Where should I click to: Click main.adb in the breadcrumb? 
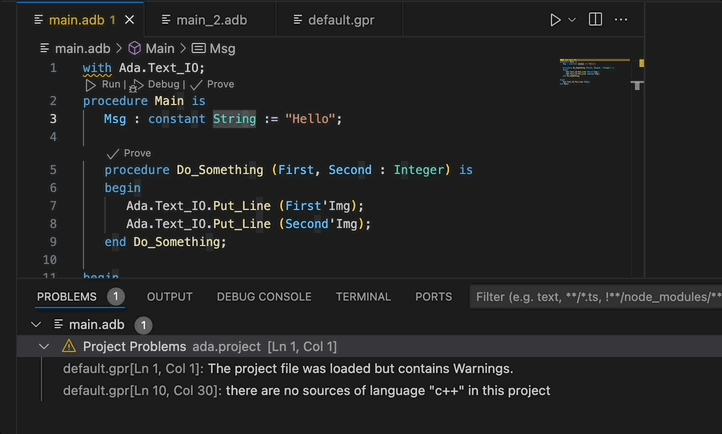(82, 48)
